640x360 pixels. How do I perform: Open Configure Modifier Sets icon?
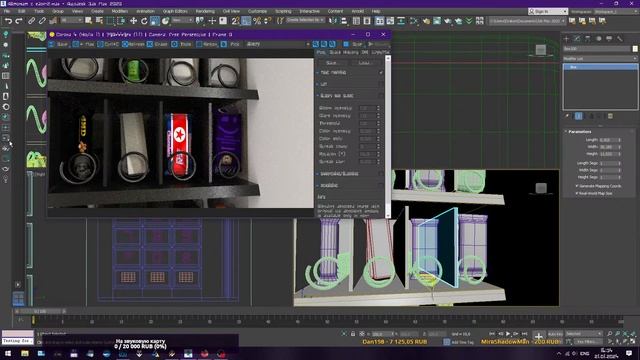pos(611,116)
